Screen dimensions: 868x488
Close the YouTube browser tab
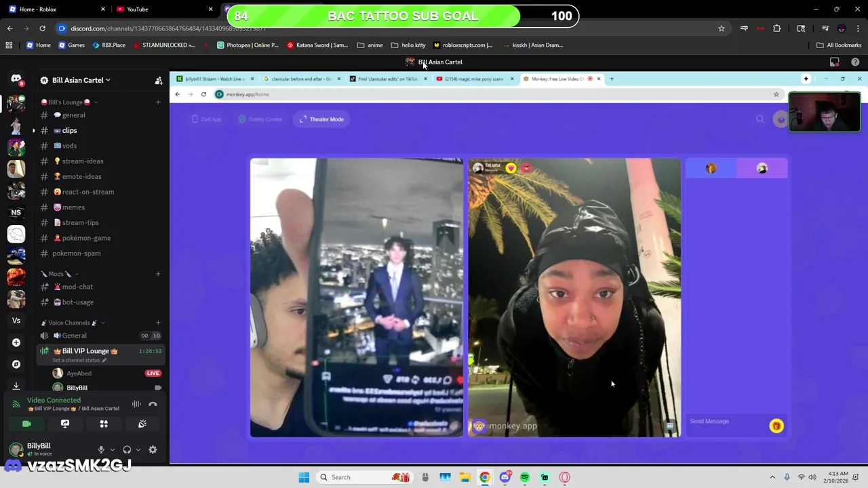(210, 9)
